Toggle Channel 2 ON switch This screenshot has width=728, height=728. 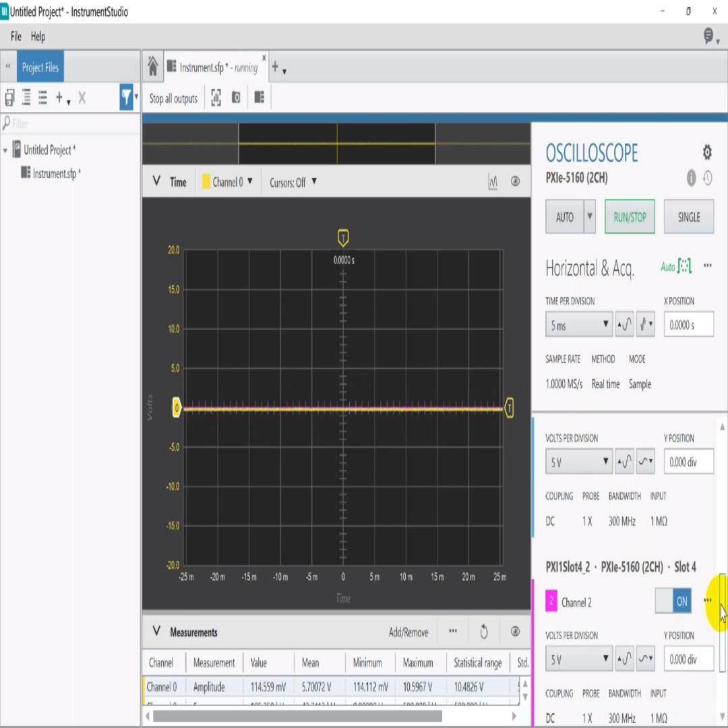tap(673, 601)
